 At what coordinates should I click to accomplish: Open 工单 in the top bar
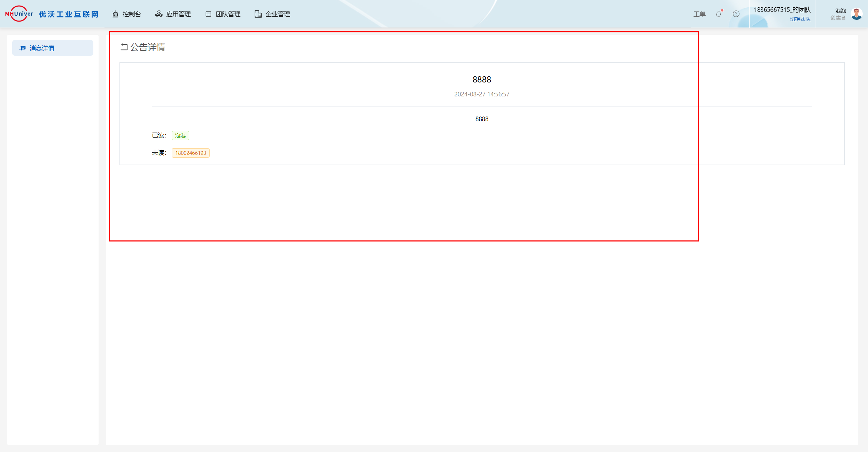point(699,14)
